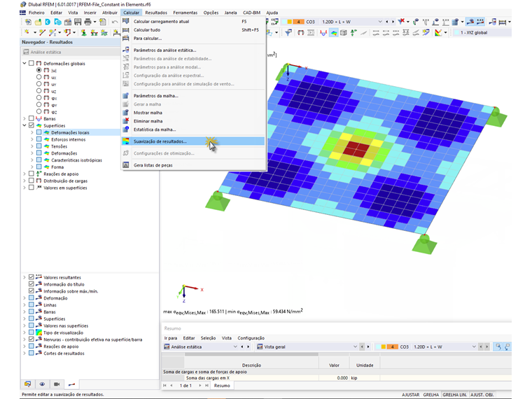The image size is (532, 399).
Task: Click the GRELHA status bar button
Action: pyautogui.click(x=431, y=395)
